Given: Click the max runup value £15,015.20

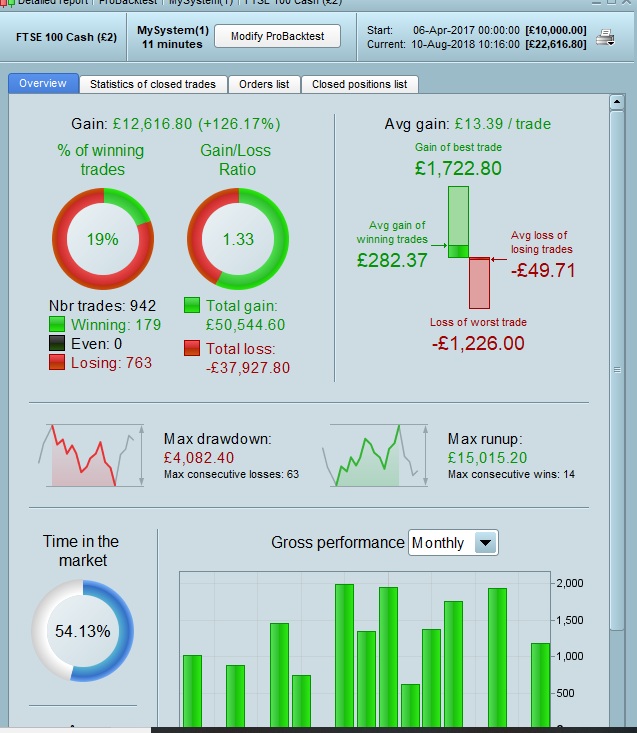Looking at the screenshot, I should coord(487,458).
